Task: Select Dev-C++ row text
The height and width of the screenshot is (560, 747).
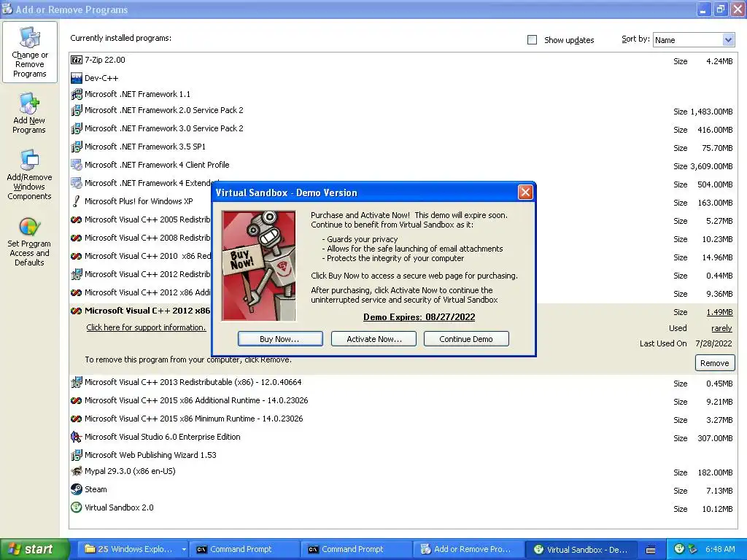Action: (101, 78)
